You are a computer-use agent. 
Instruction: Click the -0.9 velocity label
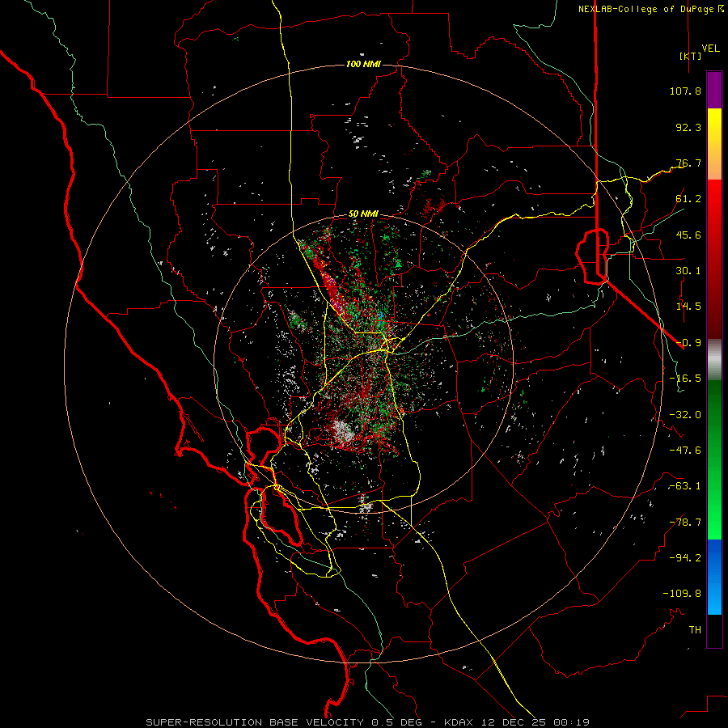click(x=688, y=343)
